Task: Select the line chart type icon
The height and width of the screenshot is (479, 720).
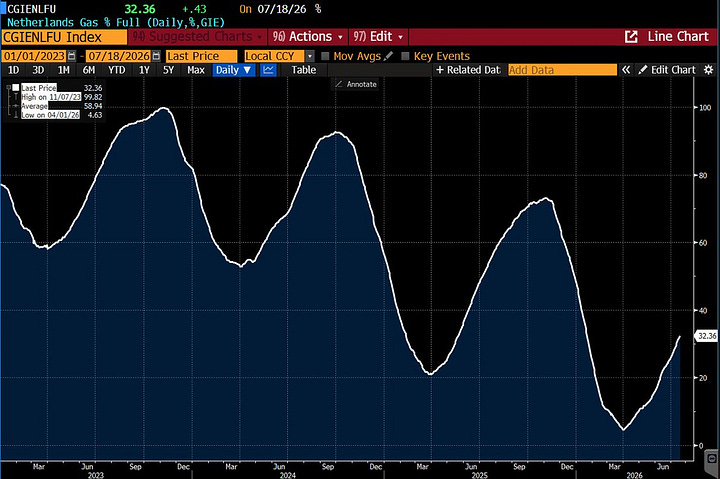Action: (x=268, y=70)
